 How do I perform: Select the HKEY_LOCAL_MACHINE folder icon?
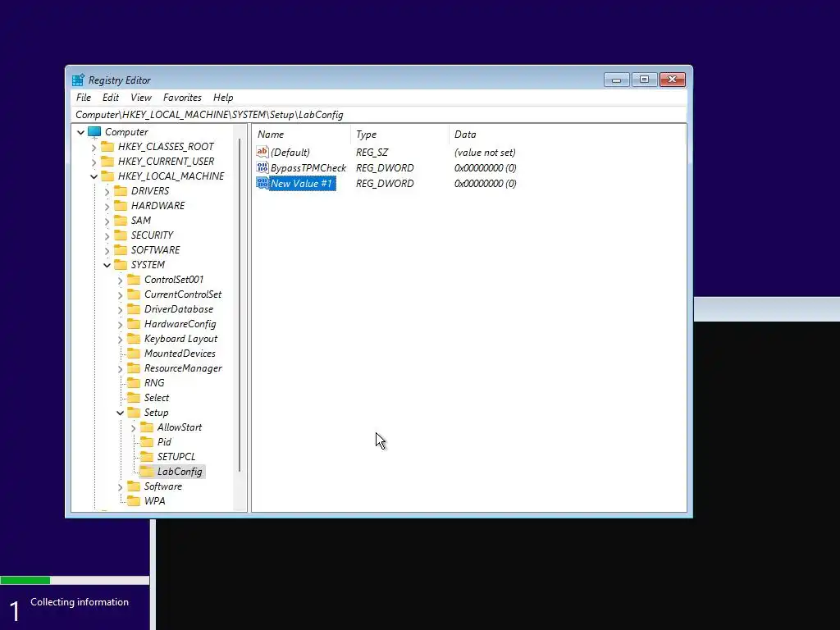point(107,176)
